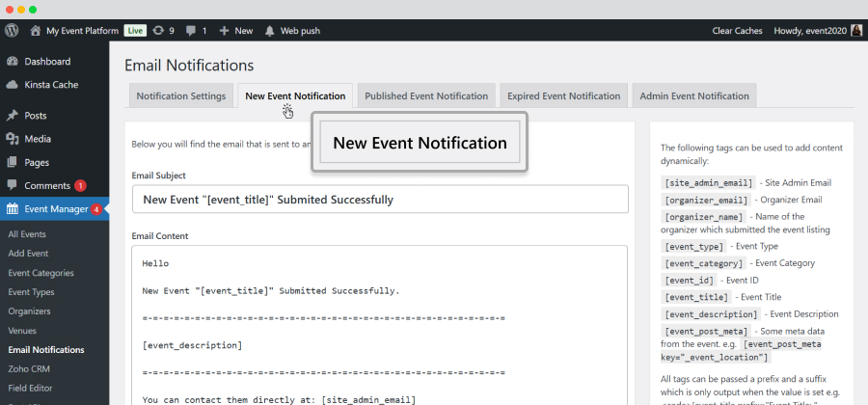Click the red 4 badge on Event Manager
Viewport: 868px width, 405px height.
pos(96,209)
